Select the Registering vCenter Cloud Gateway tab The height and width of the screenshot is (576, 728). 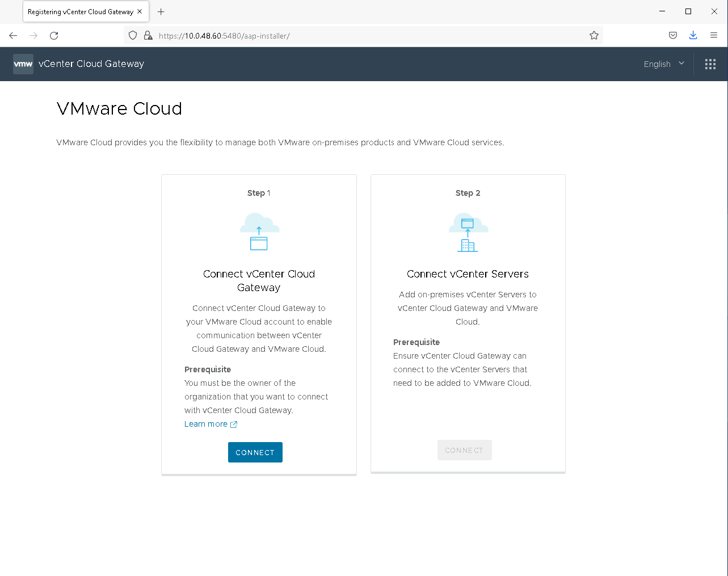point(80,12)
